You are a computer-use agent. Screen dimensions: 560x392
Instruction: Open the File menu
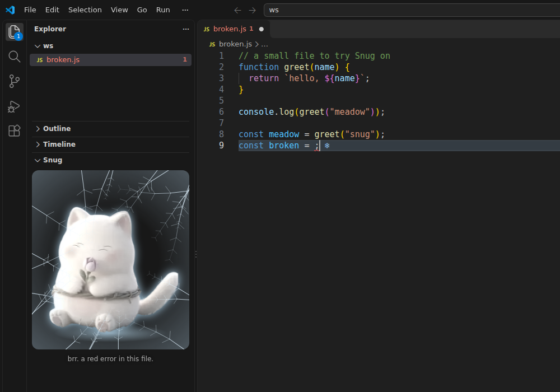coord(30,10)
